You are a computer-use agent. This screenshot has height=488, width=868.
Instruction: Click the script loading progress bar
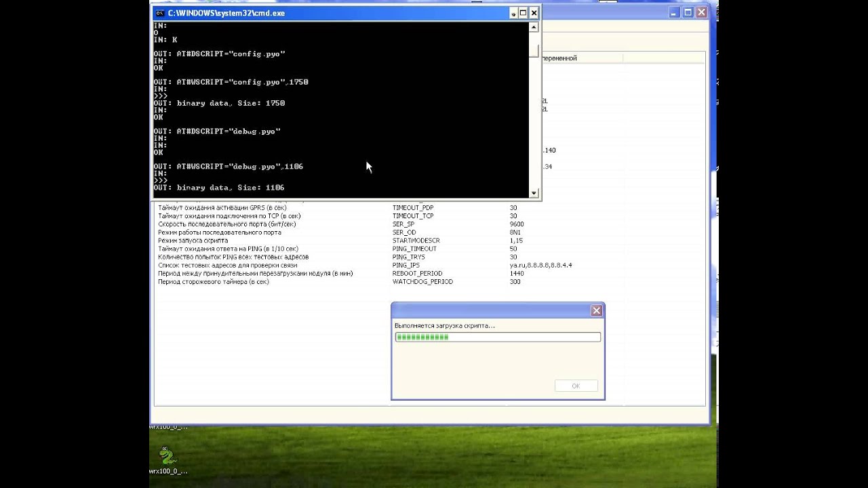[498, 337]
